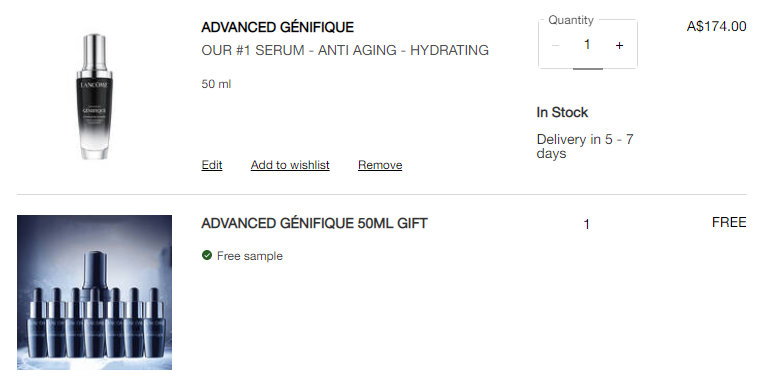
Task: Select the Free sample label text
Action: click(x=250, y=256)
